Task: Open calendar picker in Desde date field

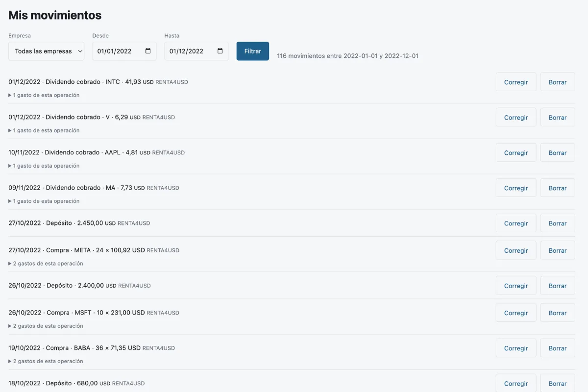Action: click(148, 51)
